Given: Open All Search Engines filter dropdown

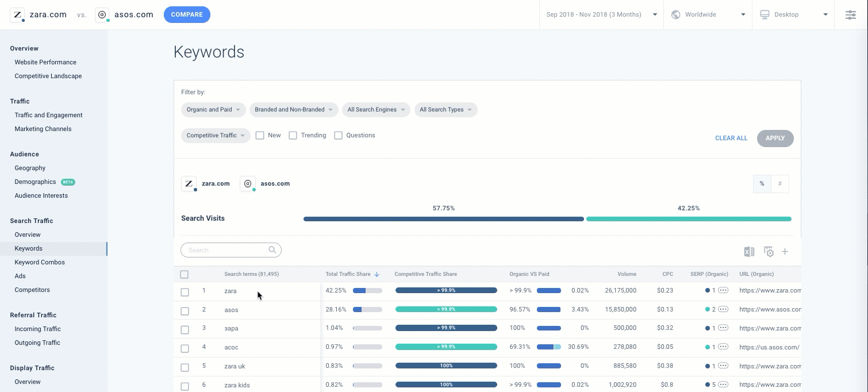Looking at the screenshot, I should click(376, 110).
